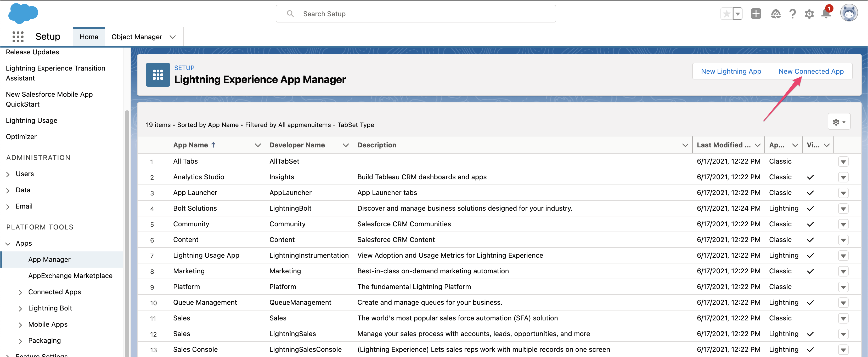Click the App Manager grid icon

tap(158, 74)
